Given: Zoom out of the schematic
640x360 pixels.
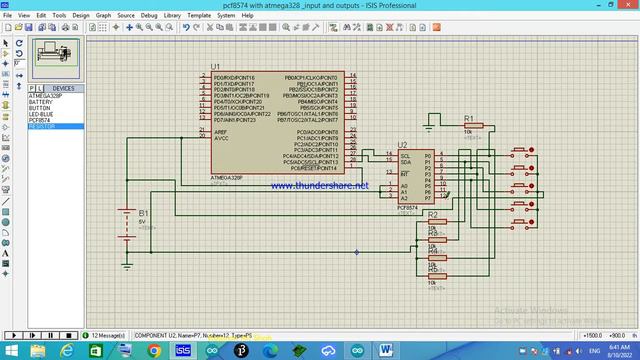Looking at the screenshot, I should point(149,27).
